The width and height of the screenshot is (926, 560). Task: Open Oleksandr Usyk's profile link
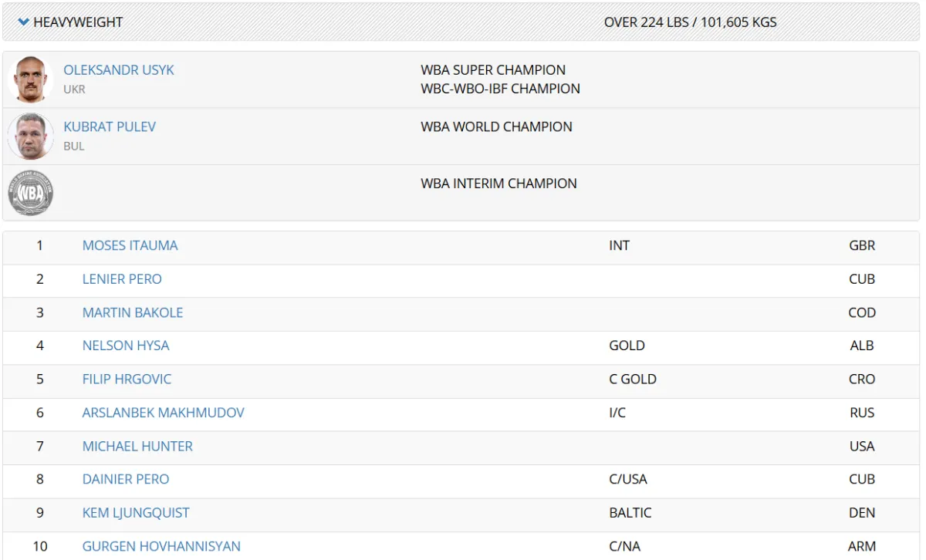pyautogui.click(x=119, y=70)
